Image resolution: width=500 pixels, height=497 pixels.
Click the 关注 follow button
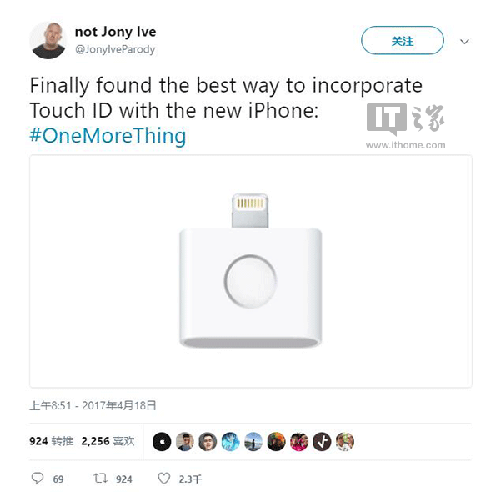[402, 40]
